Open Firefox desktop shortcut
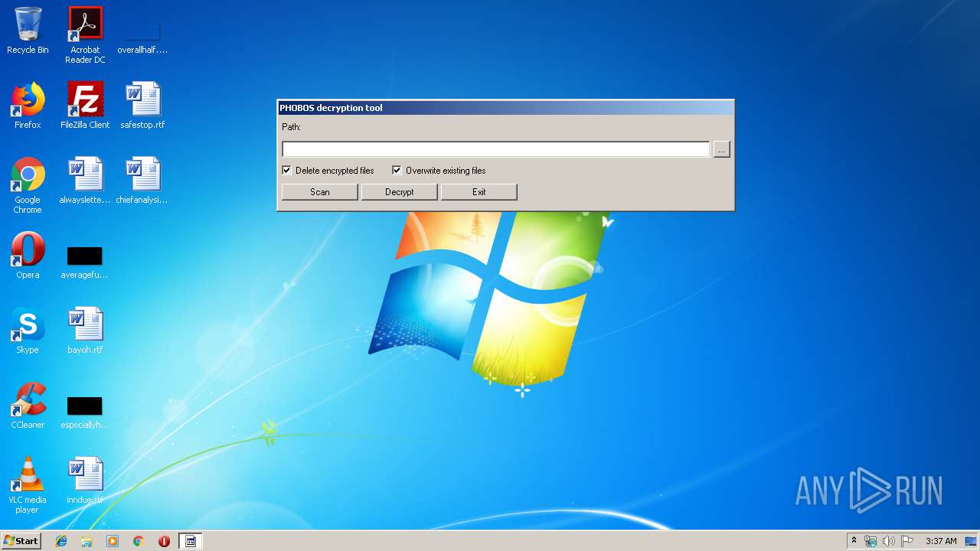The width and height of the screenshot is (980, 551). [x=28, y=106]
